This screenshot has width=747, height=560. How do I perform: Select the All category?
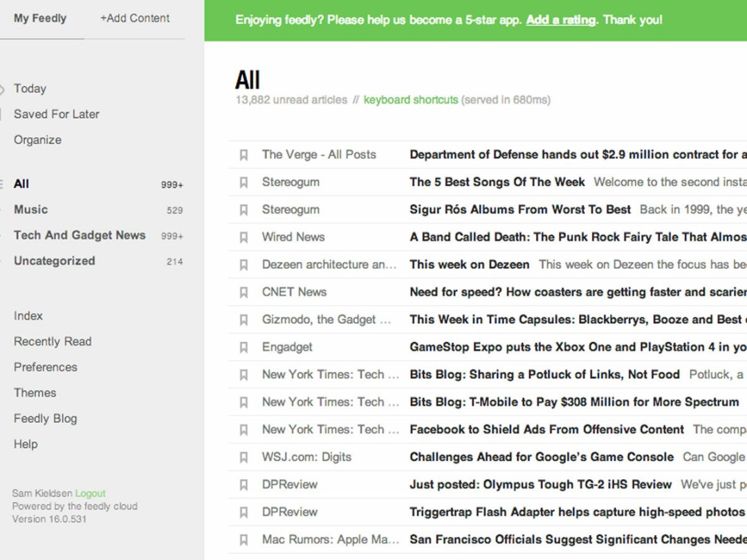point(21,184)
